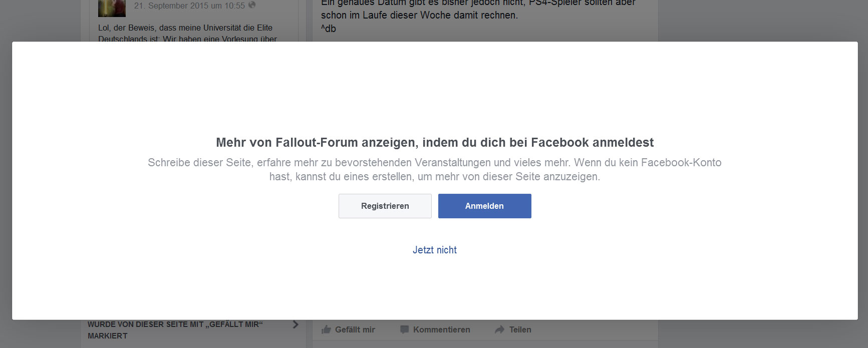The image size is (868, 348).
Task: Click the share arrow icon
Action: point(499,329)
